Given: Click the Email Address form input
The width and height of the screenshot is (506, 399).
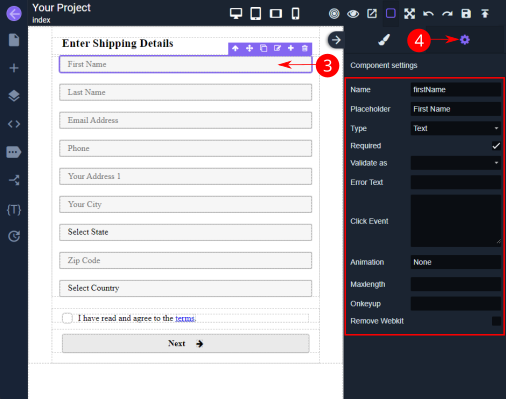Looking at the screenshot, I should pyautogui.click(x=185, y=120).
